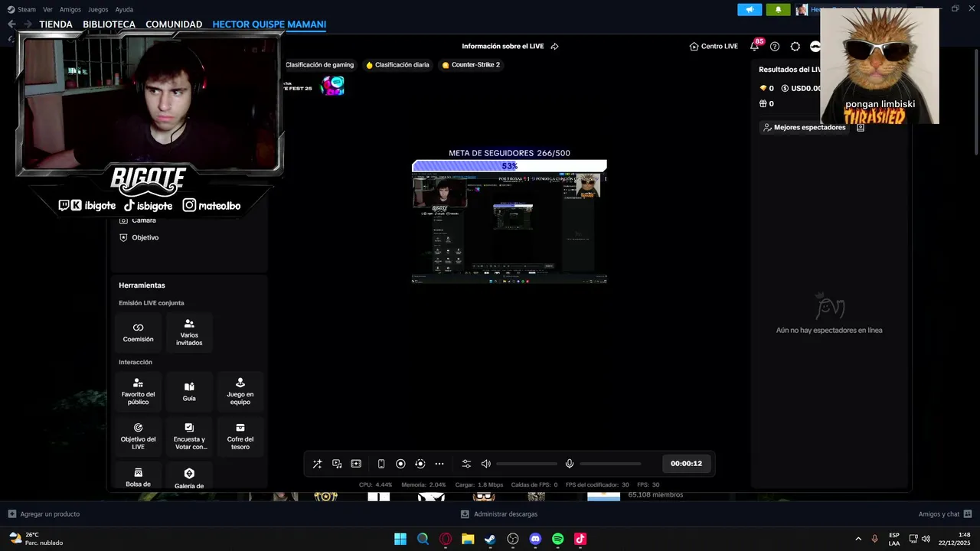Open Juego en equipo

coord(240,392)
